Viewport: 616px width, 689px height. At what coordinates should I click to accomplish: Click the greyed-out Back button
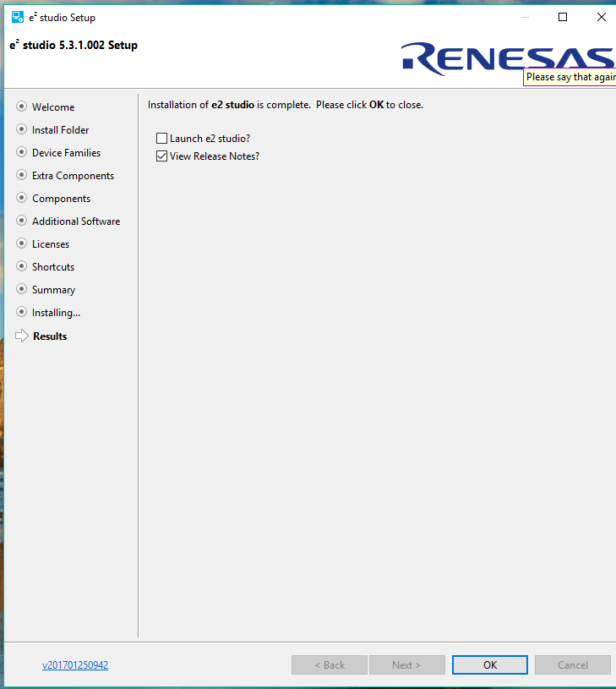[x=330, y=664]
